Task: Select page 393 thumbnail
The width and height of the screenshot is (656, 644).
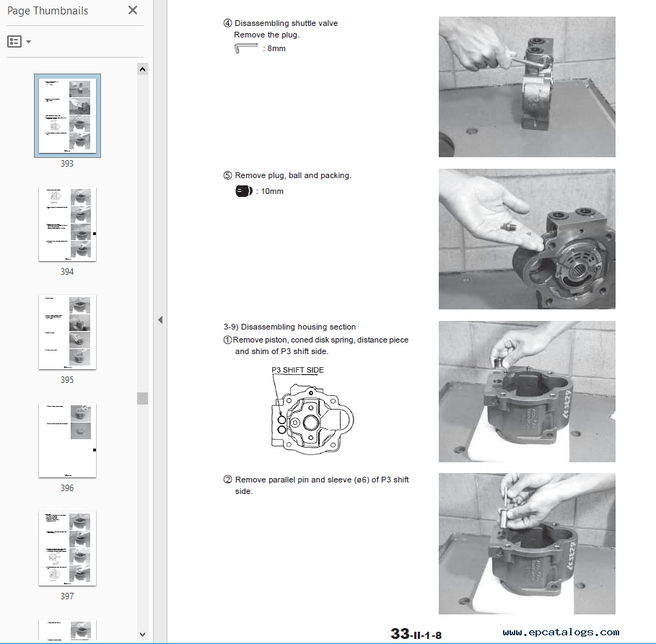Action: [67, 115]
